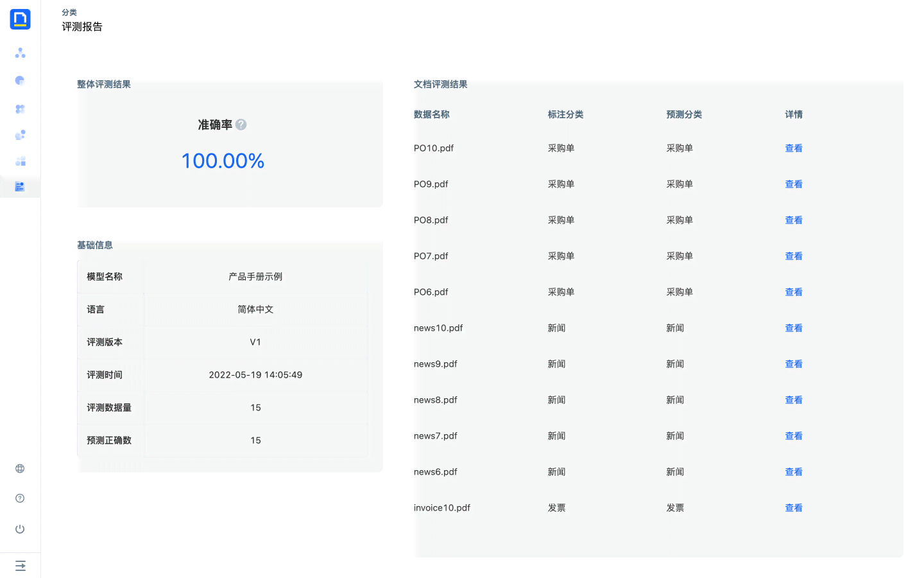Click 查看 for PO9.pdf
Viewport: 924px width, 578px height.
pos(794,184)
